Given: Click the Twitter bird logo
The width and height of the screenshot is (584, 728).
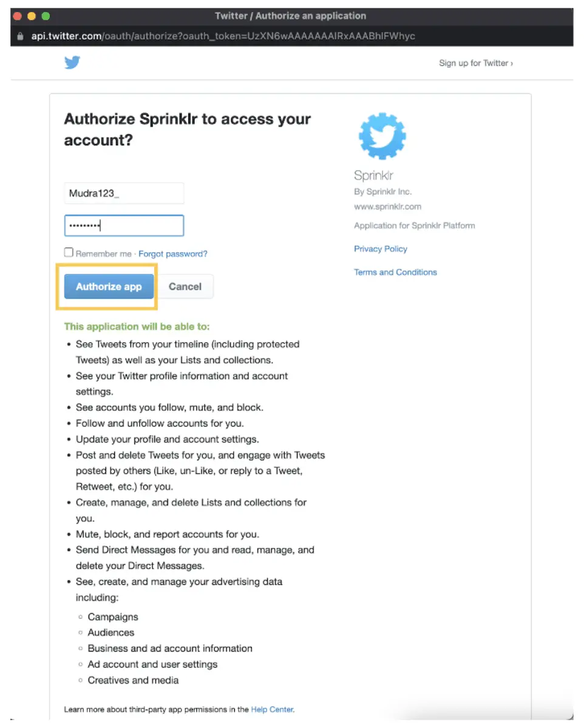Looking at the screenshot, I should click(72, 62).
